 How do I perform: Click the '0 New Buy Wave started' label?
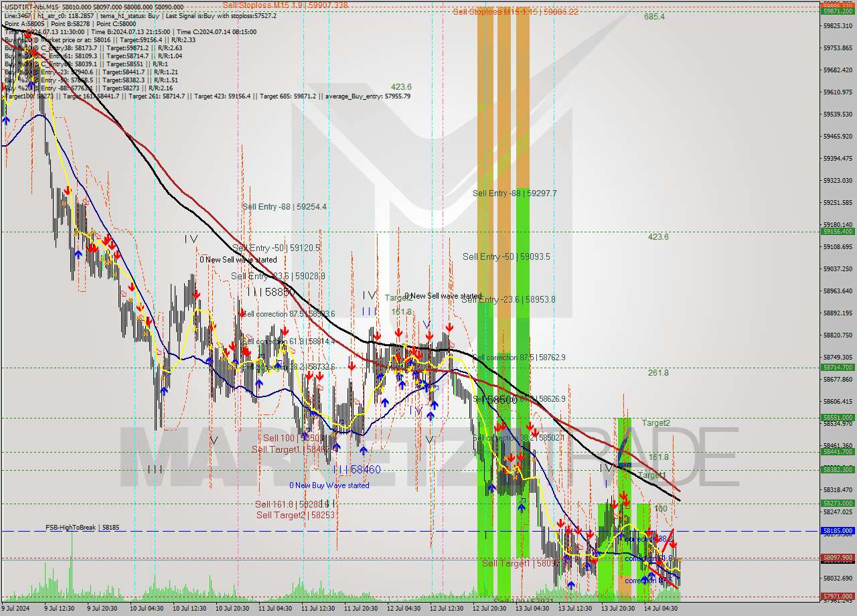(x=329, y=485)
